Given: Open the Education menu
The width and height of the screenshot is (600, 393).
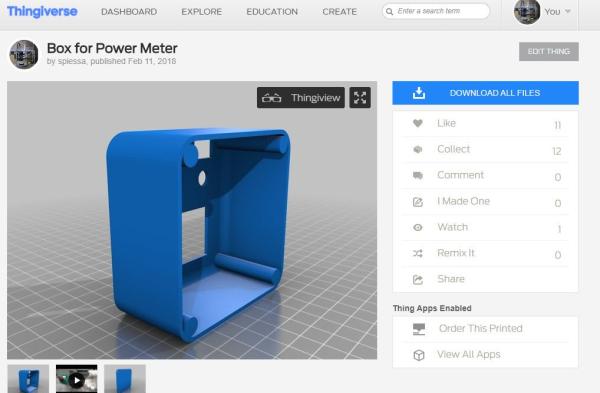Looking at the screenshot, I should (x=272, y=12).
